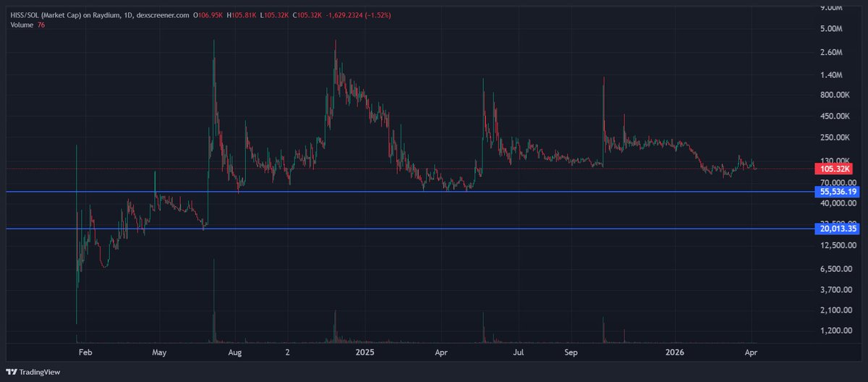Click the 1,200.00 price axis label
868x382 pixels.
[x=835, y=331]
